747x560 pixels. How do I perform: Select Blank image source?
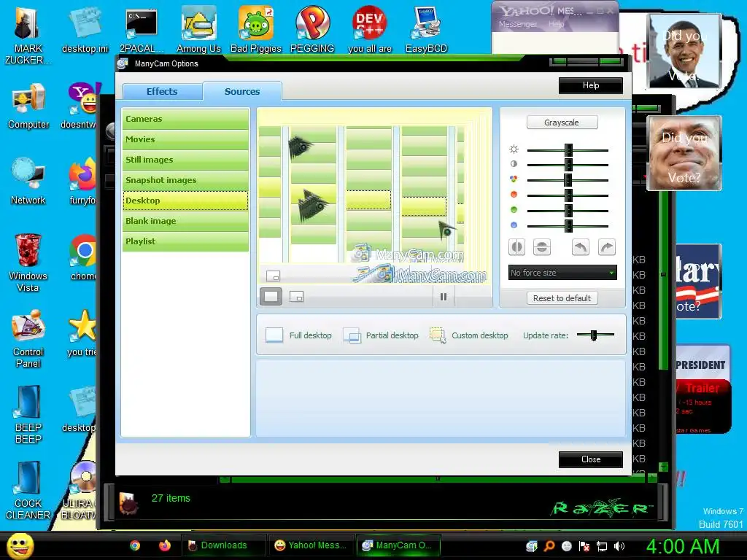(185, 221)
